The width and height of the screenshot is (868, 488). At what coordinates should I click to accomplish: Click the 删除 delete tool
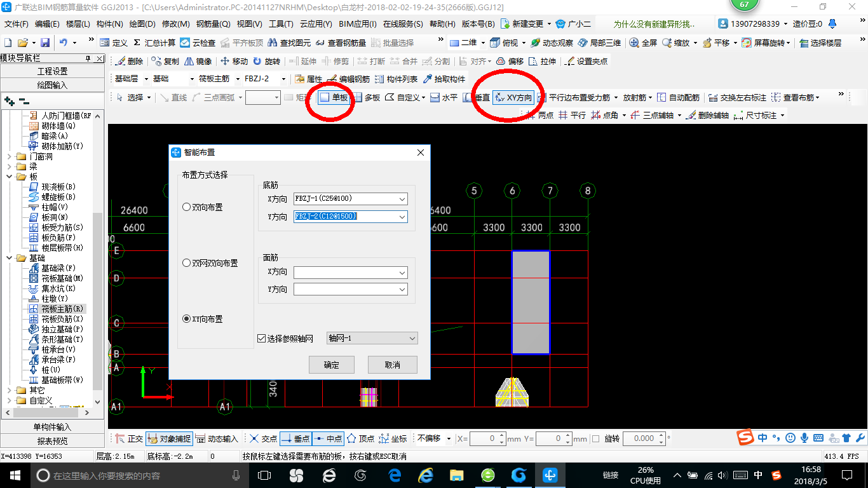(130, 62)
